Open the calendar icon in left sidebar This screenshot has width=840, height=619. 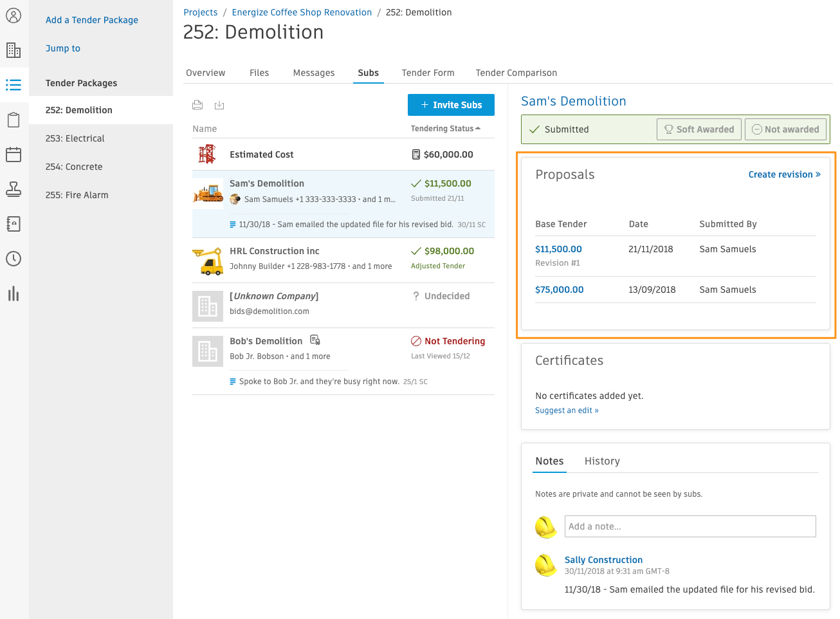pyautogui.click(x=14, y=154)
